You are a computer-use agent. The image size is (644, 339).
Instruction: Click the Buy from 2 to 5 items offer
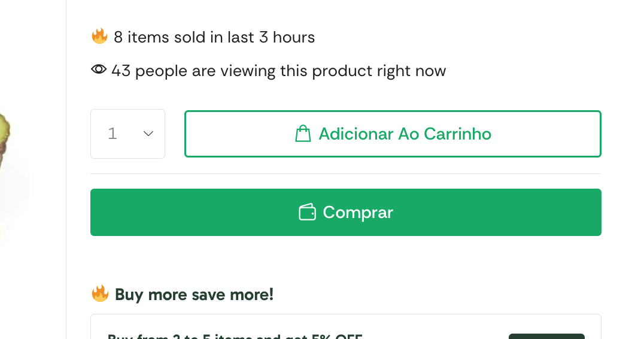pyautogui.click(x=235, y=336)
